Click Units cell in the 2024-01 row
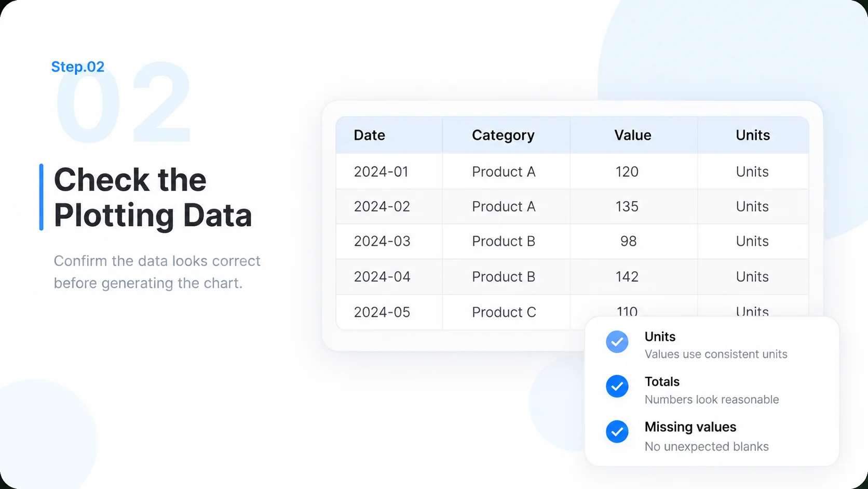The width and height of the screenshot is (868, 489). coord(752,171)
